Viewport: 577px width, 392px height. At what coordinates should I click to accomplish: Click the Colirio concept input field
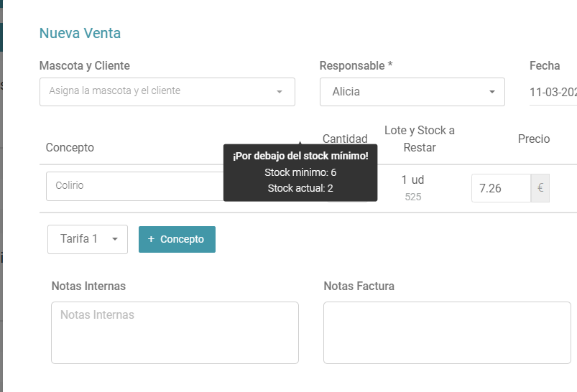coord(134,186)
